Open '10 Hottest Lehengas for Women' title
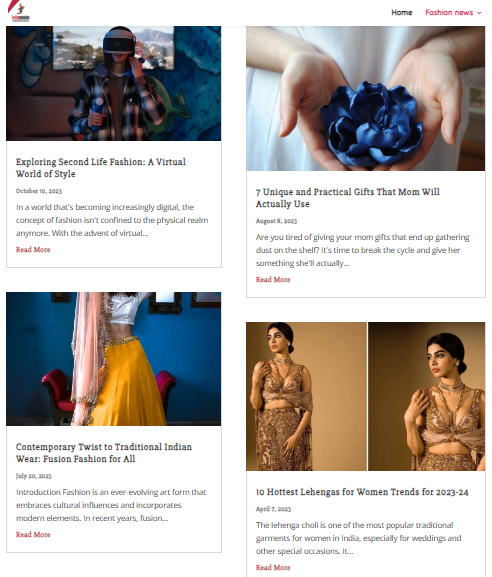This screenshot has width=492, height=577. coord(362,492)
